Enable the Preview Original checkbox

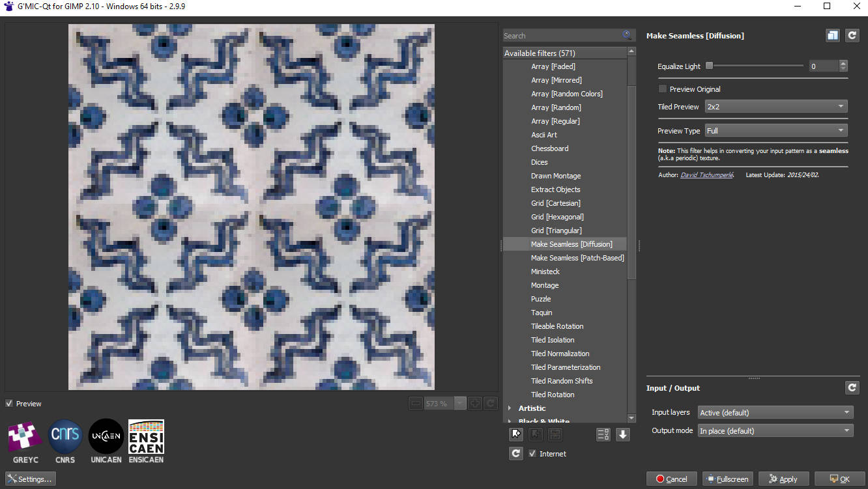[x=663, y=89]
